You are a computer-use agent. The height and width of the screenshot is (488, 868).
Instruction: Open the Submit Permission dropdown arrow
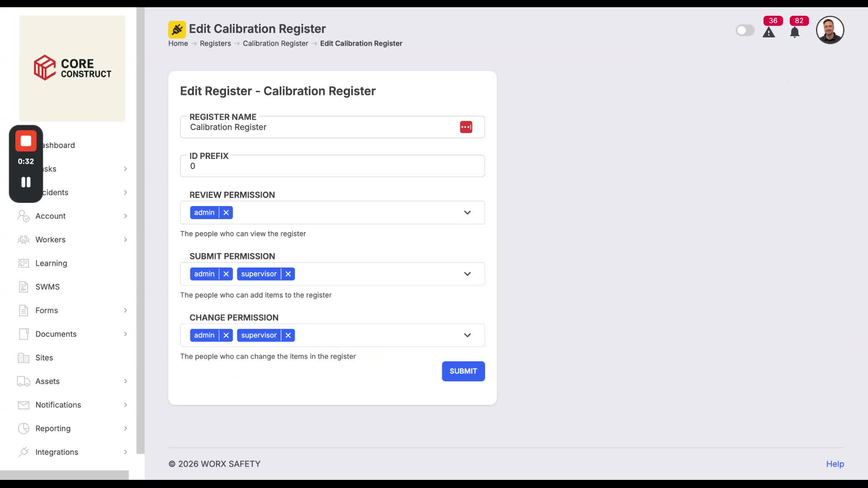click(467, 274)
